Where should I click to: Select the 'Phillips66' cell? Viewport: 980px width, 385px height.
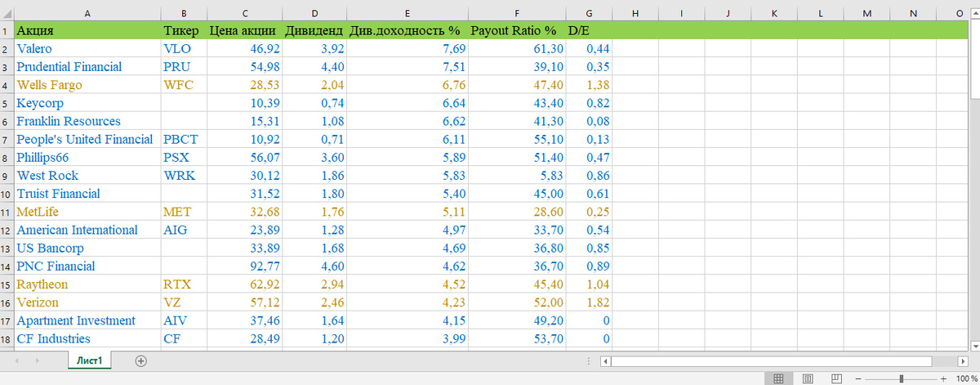(87, 157)
